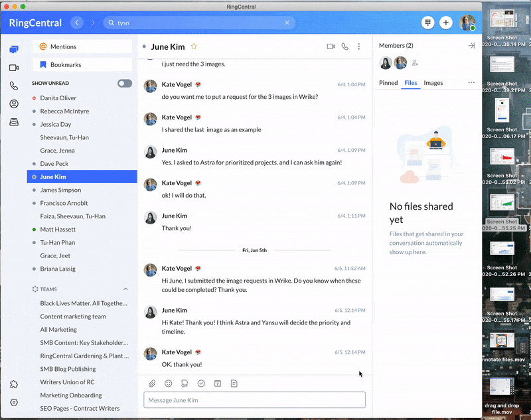Switch to the Images tab

433,83
